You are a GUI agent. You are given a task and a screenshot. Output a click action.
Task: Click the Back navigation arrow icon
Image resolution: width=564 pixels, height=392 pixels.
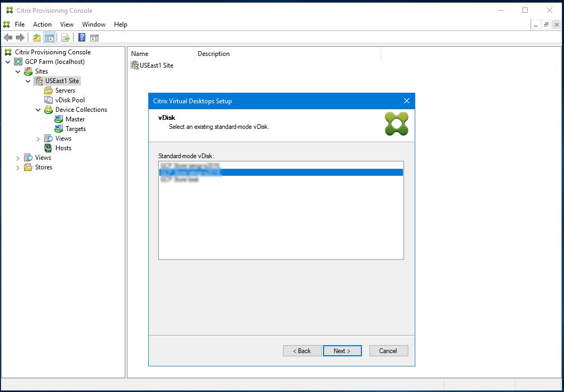click(x=7, y=37)
